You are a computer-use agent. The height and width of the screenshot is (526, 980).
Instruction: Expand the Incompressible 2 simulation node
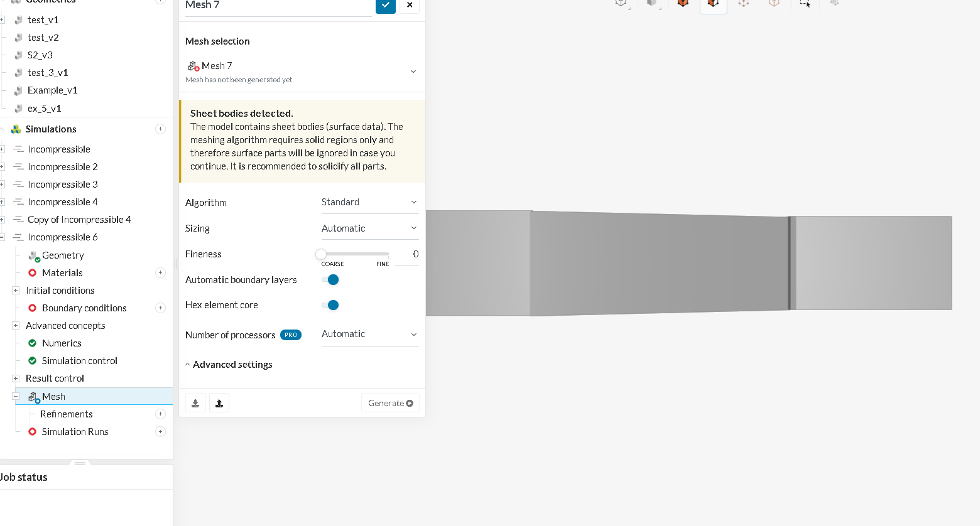[x=2, y=166]
